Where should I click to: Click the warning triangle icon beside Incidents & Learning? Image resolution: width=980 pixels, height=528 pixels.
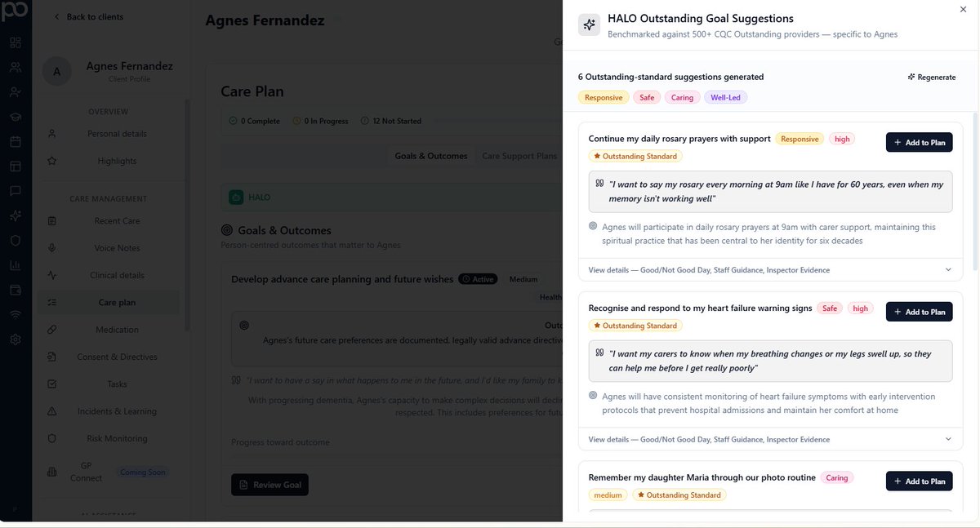(x=52, y=411)
